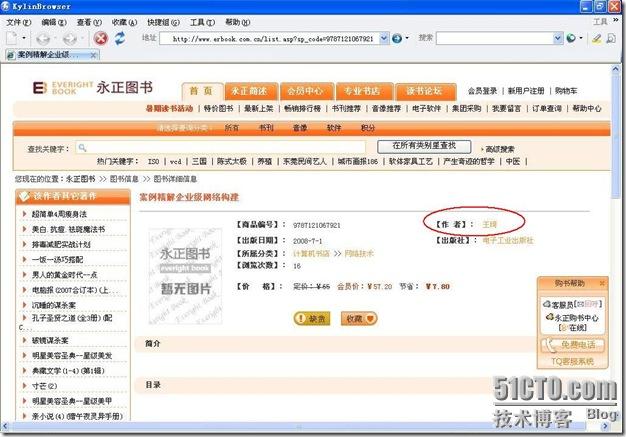
Task: Open the 帮助 menu
Action: coord(237,22)
